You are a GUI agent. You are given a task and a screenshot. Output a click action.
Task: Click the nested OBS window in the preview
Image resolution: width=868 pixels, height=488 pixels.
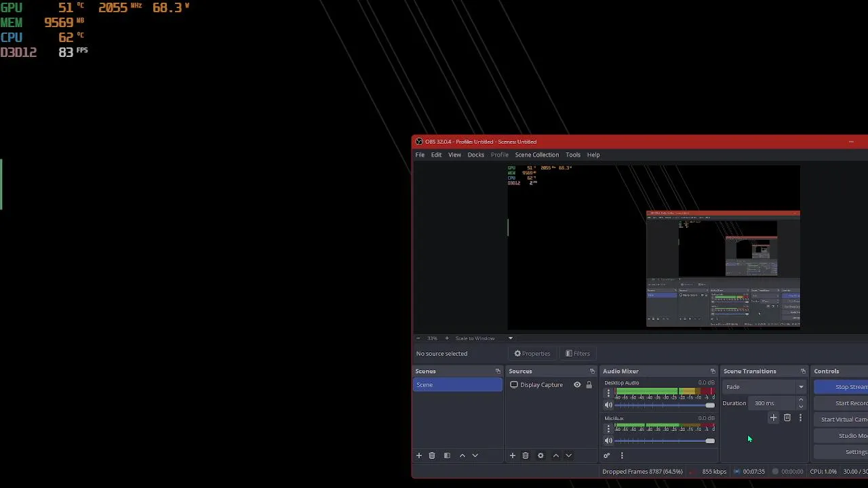pyautogui.click(x=723, y=269)
